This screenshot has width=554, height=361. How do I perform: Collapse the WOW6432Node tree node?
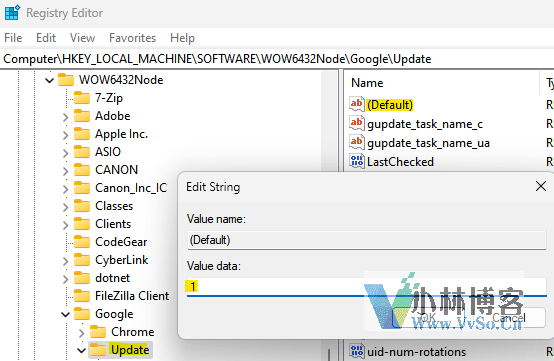point(49,81)
